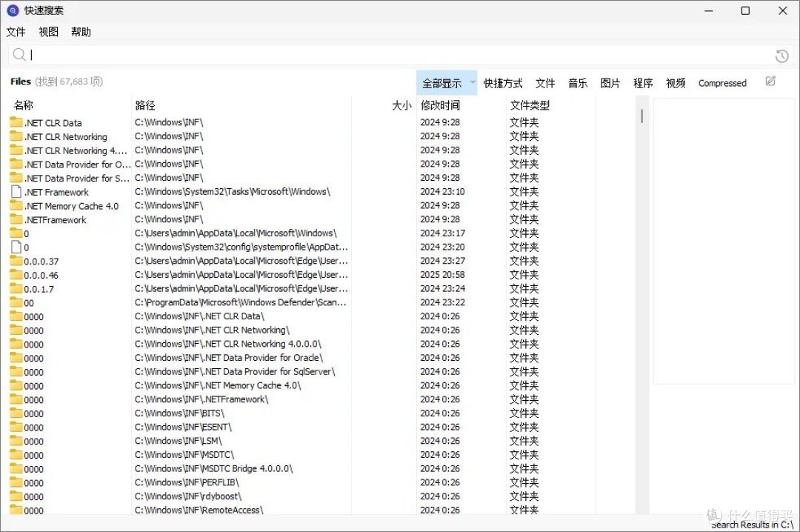The image size is (800, 532).
Task: Open search history clock icon
Action: pos(781,56)
